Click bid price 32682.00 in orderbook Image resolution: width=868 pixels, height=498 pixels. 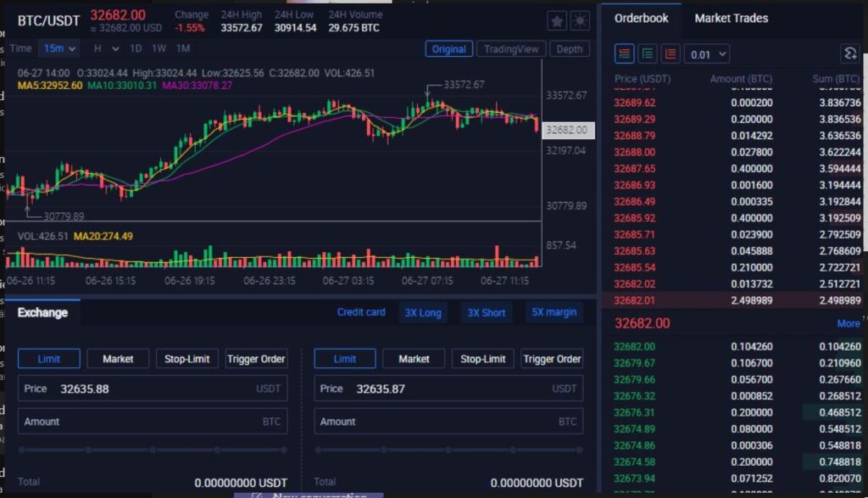pos(634,347)
